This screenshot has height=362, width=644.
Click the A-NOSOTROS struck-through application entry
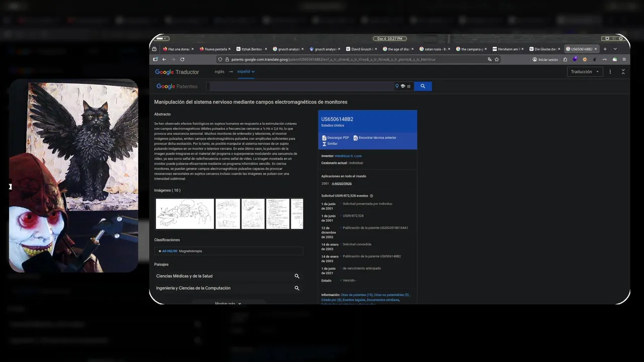342,184
